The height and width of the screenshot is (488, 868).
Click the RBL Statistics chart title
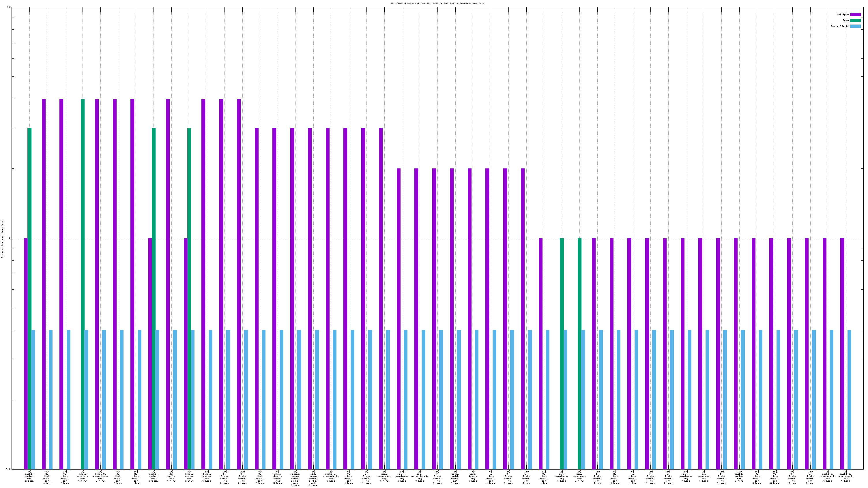click(437, 3)
